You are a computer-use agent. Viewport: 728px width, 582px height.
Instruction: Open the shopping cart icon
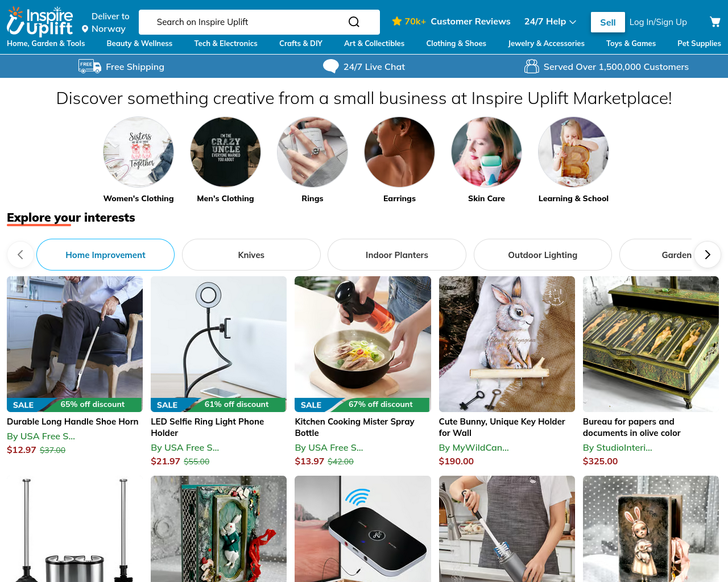point(715,22)
